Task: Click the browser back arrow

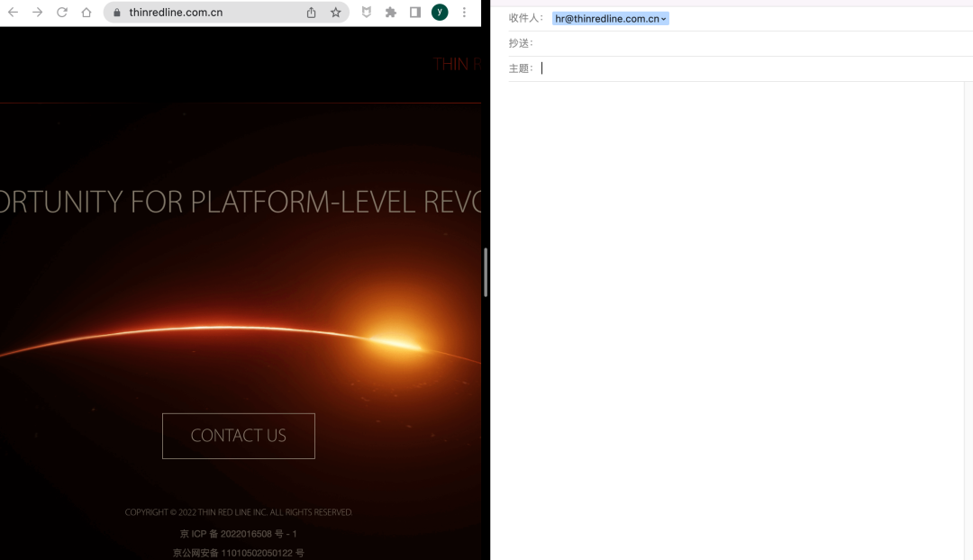Action: [x=13, y=13]
